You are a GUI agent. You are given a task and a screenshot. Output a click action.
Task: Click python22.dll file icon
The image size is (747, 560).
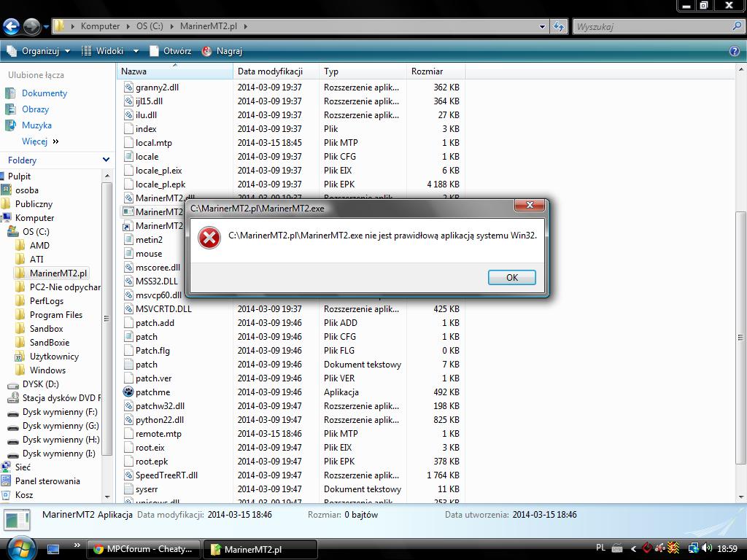click(128, 419)
